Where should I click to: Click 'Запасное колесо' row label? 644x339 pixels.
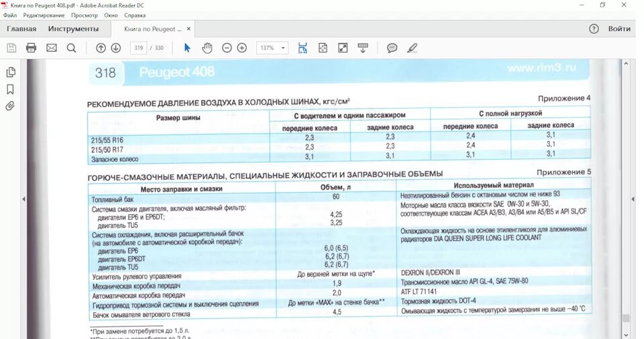[115, 159]
